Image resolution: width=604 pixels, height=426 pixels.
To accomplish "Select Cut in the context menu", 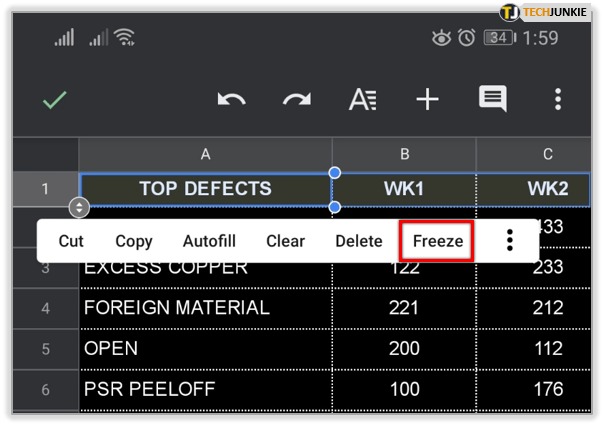I will (71, 241).
